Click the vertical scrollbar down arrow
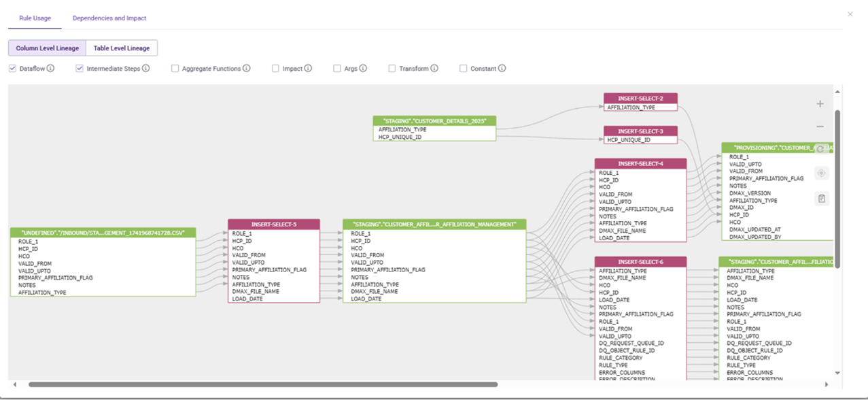Screen dimensions: 868x400 pos(837,373)
